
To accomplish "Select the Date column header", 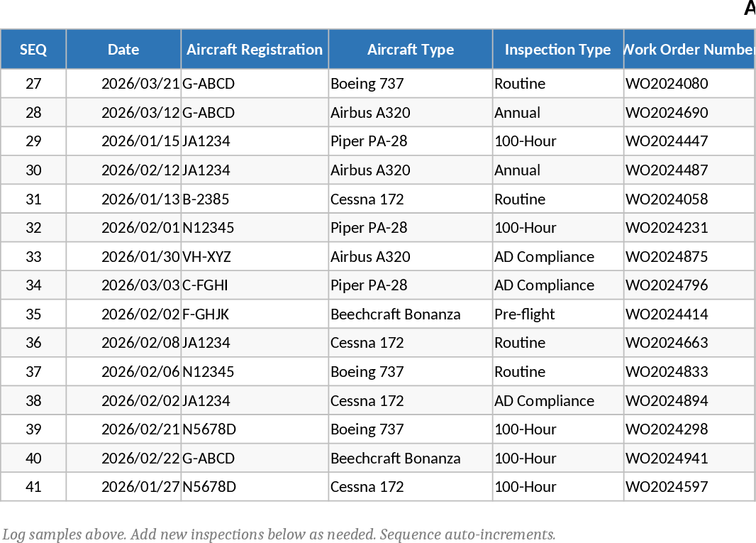I will (x=123, y=50).
